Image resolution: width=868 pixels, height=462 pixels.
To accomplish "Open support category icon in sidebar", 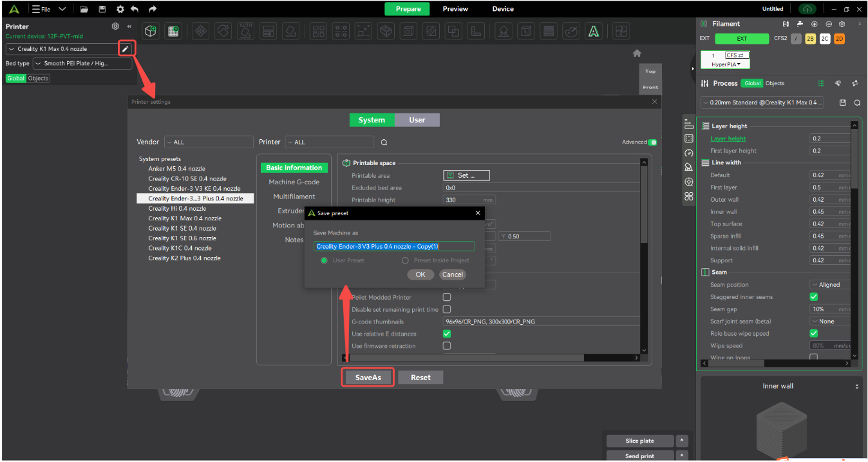I will pos(689,167).
